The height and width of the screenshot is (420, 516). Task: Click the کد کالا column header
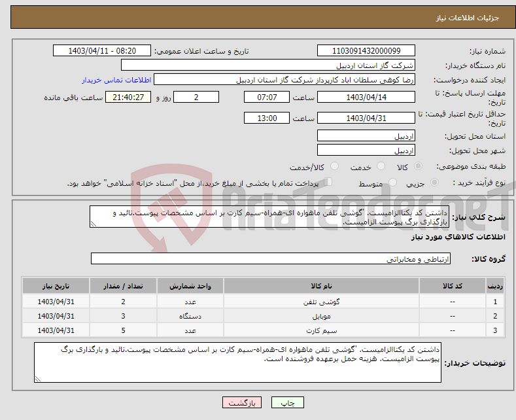(453, 286)
